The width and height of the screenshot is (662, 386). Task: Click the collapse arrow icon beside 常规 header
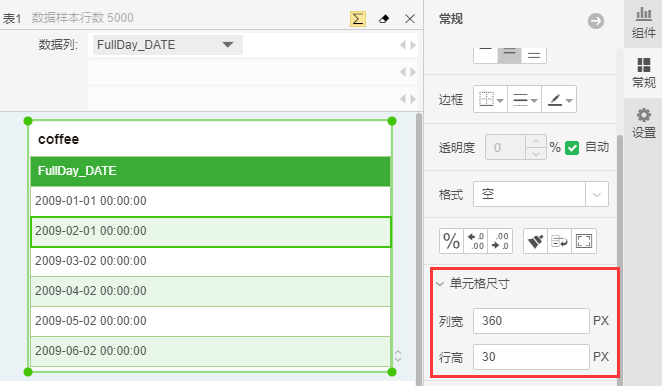click(596, 21)
